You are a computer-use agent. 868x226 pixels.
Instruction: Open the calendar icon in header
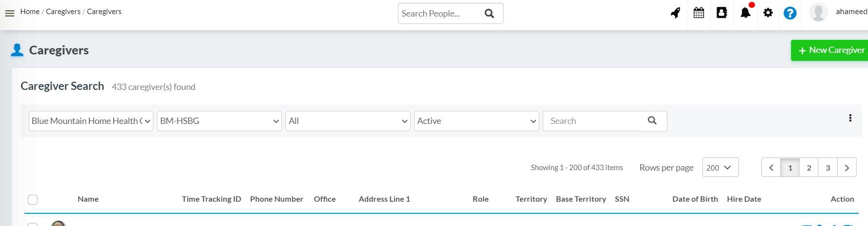click(x=698, y=13)
